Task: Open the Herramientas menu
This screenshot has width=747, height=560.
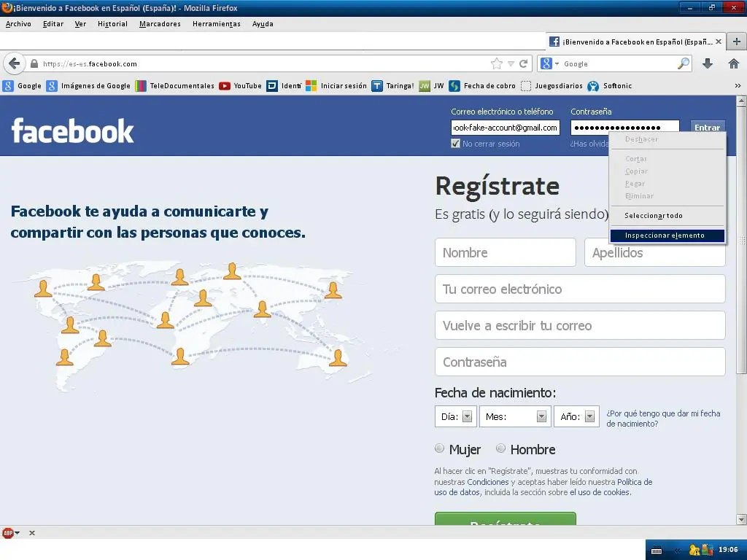Action: (x=216, y=24)
